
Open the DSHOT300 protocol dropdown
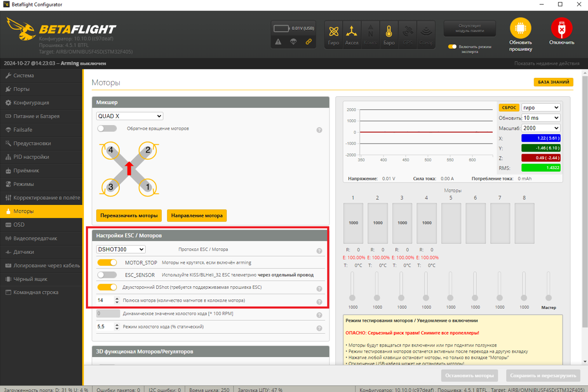tap(121, 249)
